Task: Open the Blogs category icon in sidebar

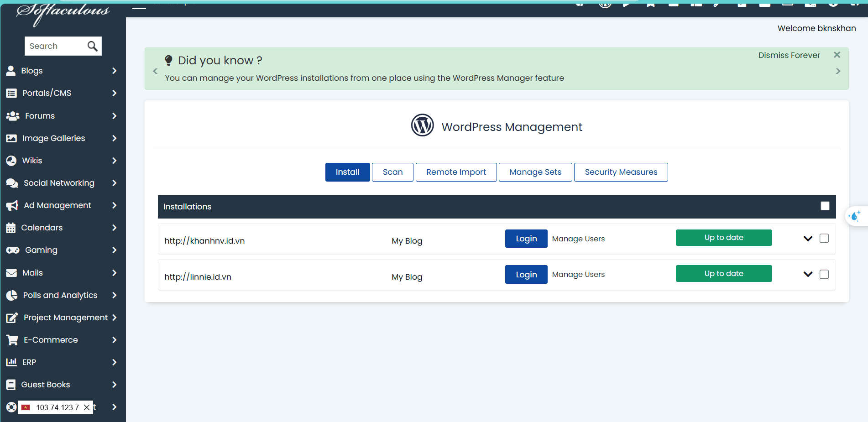Action: click(x=11, y=71)
